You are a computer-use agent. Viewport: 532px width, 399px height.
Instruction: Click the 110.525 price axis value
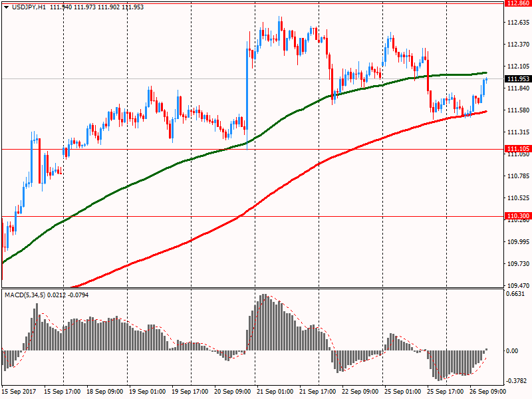pyautogui.click(x=518, y=198)
